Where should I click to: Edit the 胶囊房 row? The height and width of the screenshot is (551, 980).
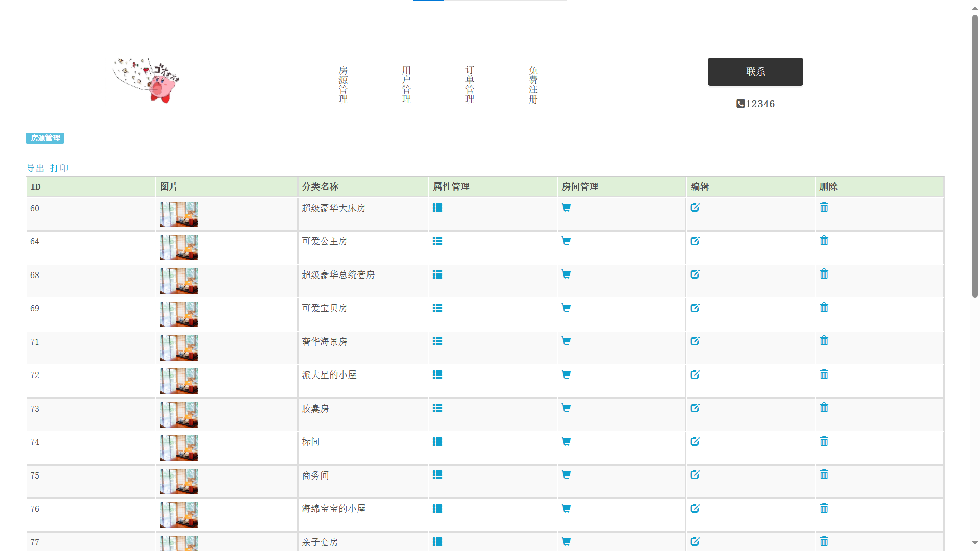pos(695,408)
